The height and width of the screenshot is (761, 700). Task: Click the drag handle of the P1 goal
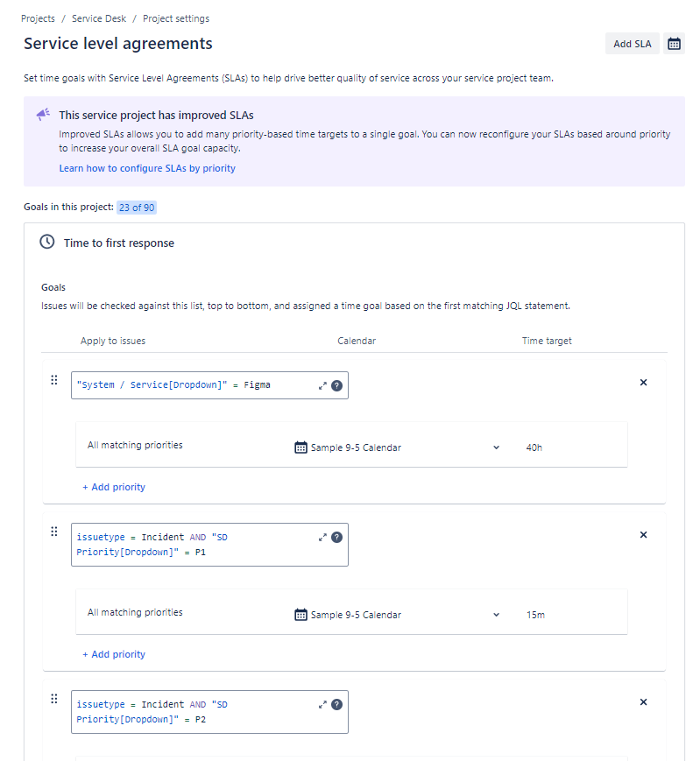point(53,532)
